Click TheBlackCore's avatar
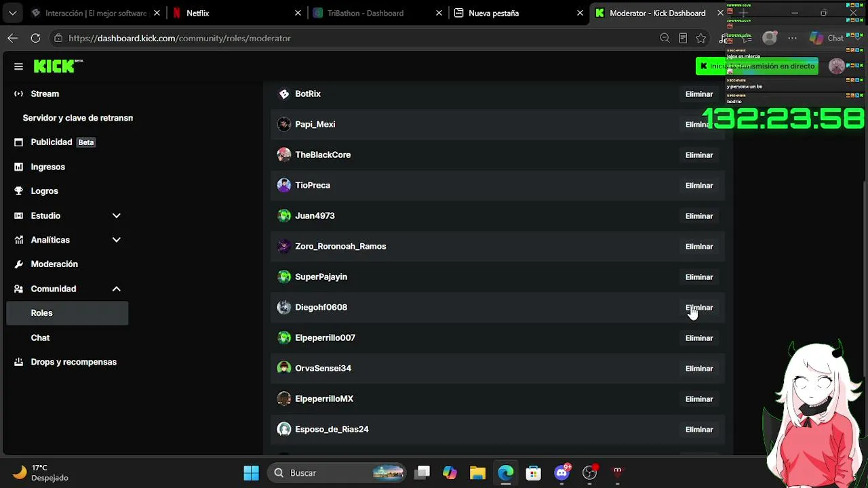This screenshot has height=488, width=868. (284, 155)
